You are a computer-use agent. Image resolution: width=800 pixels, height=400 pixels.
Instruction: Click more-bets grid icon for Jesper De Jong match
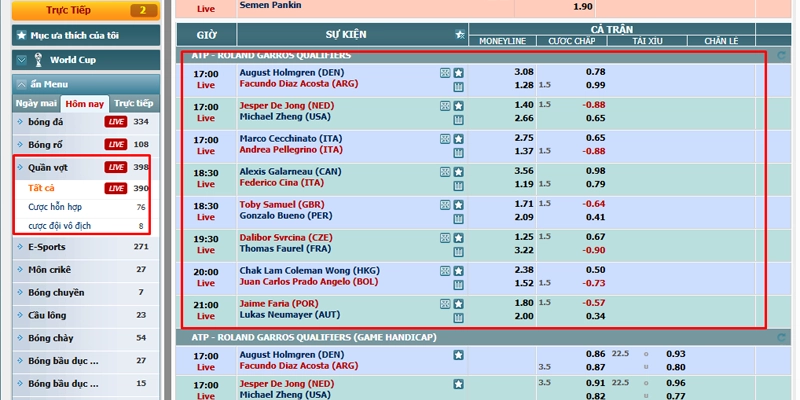(x=445, y=106)
